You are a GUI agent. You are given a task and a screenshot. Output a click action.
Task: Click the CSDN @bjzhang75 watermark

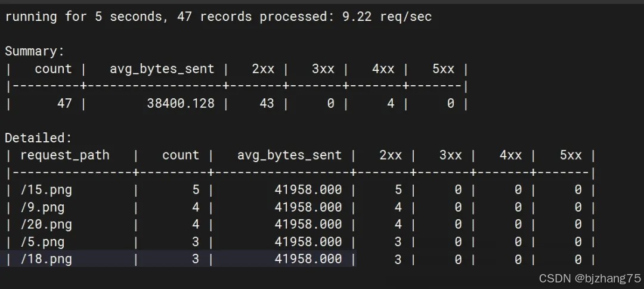point(589,278)
